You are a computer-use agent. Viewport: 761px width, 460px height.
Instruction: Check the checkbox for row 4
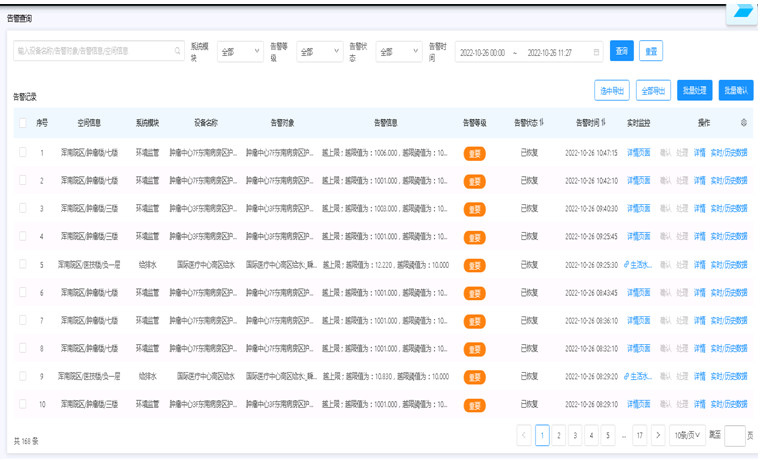[x=23, y=236]
